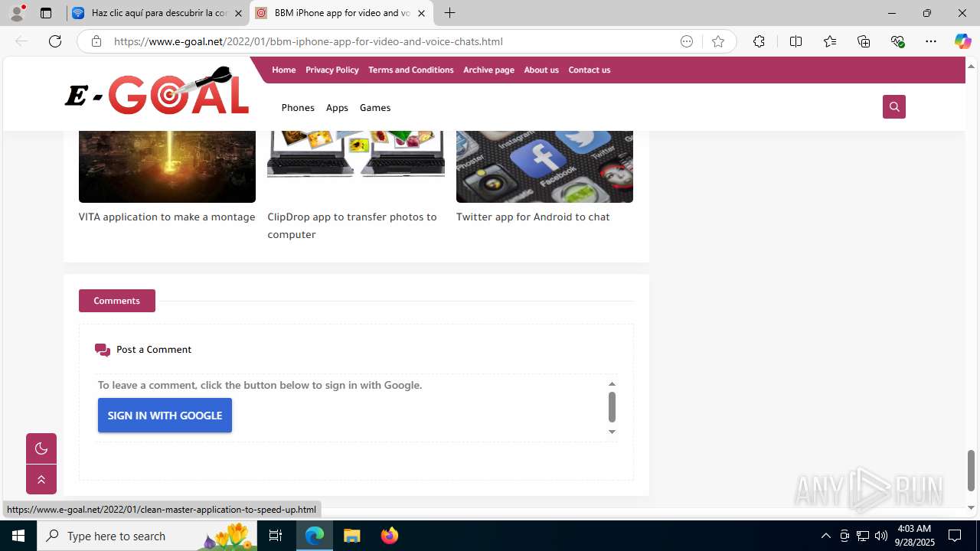Click SIGN IN WITH GOOGLE button
The width and height of the screenshot is (980, 551).
coord(165,416)
